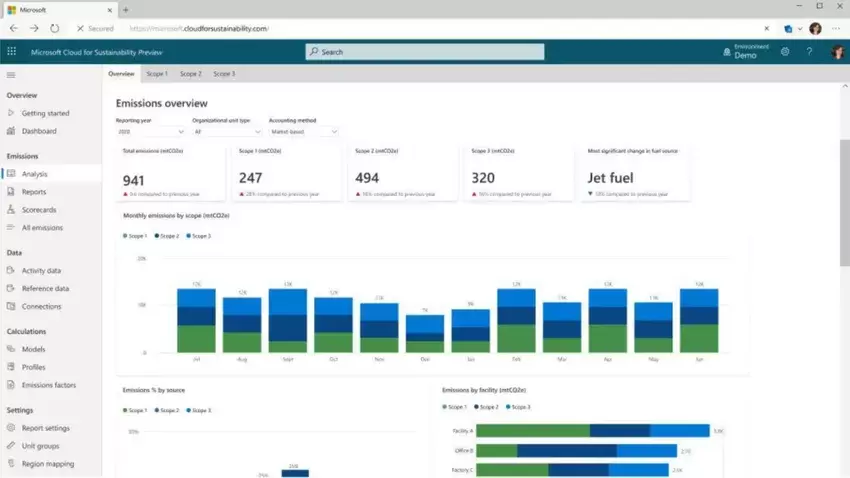Toggle Scope 3 in the emissions by facility legend
The width and height of the screenshot is (850, 478).
(518, 406)
